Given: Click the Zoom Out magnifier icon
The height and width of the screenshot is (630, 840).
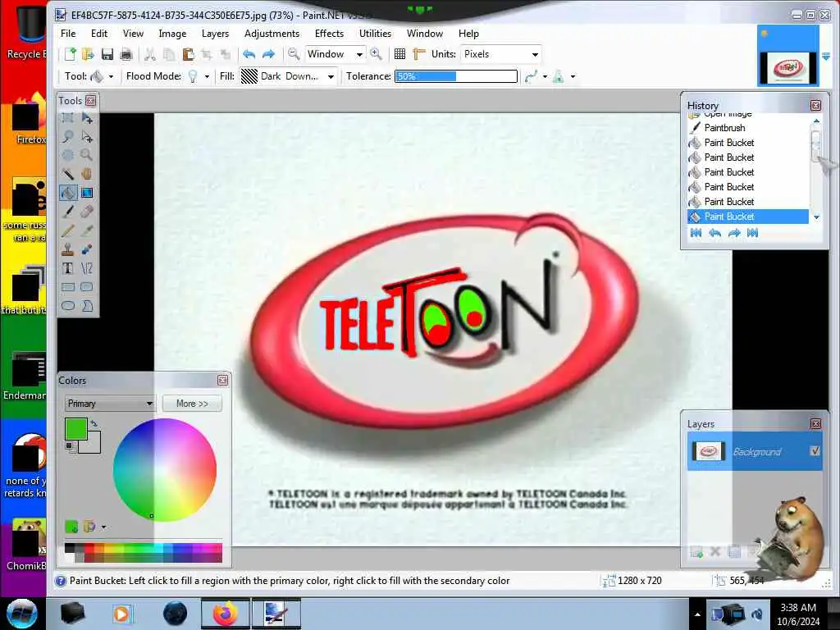Looking at the screenshot, I should 294,53.
